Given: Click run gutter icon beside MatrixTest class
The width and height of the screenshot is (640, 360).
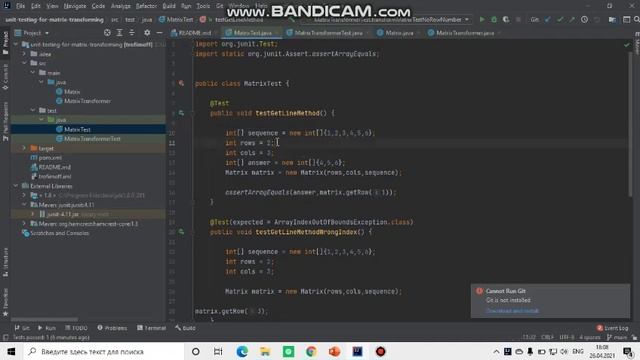Looking at the screenshot, I should [181, 83].
